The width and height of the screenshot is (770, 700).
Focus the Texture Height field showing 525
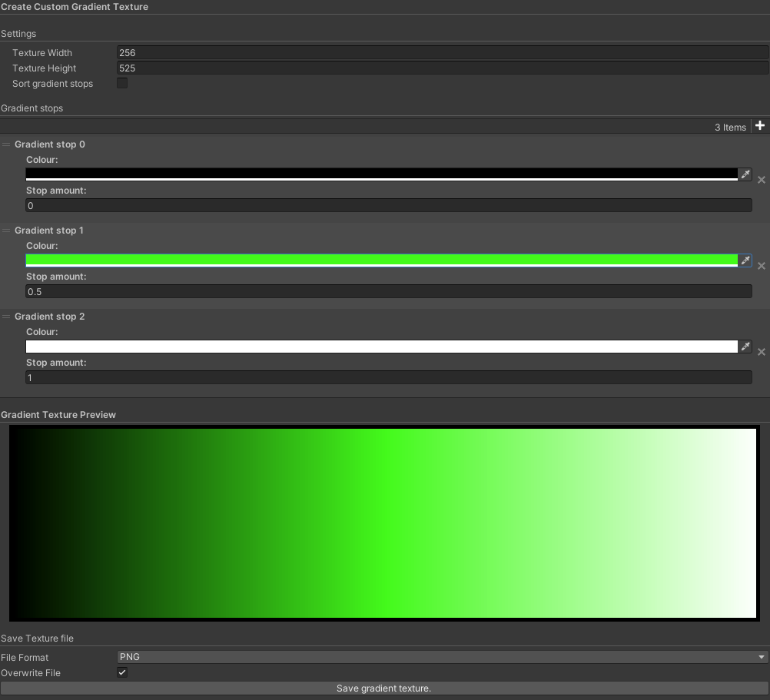[x=443, y=68]
